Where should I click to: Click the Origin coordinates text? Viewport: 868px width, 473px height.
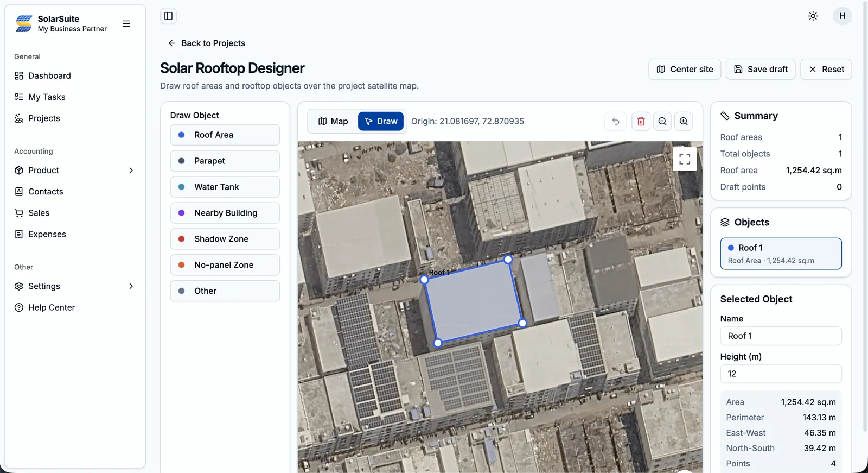[468, 122]
